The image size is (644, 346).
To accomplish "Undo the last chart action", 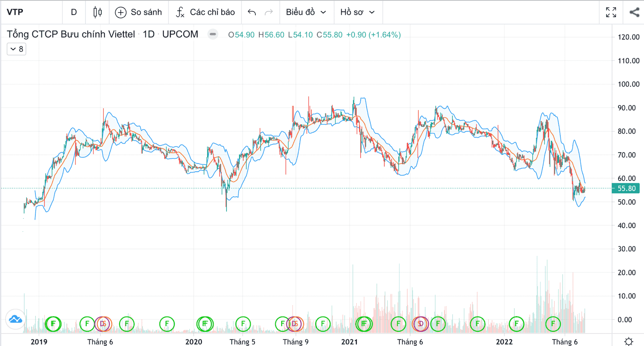I will [252, 12].
